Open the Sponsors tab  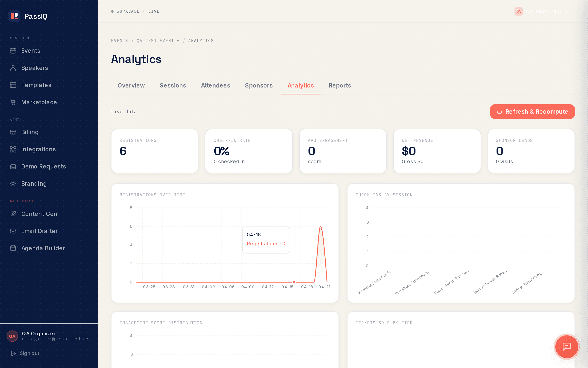point(259,85)
